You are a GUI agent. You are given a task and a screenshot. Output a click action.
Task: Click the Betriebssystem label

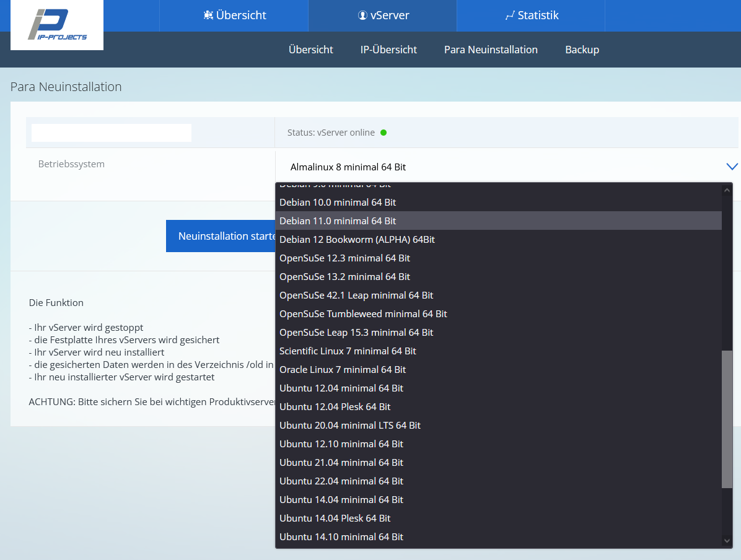[71, 164]
